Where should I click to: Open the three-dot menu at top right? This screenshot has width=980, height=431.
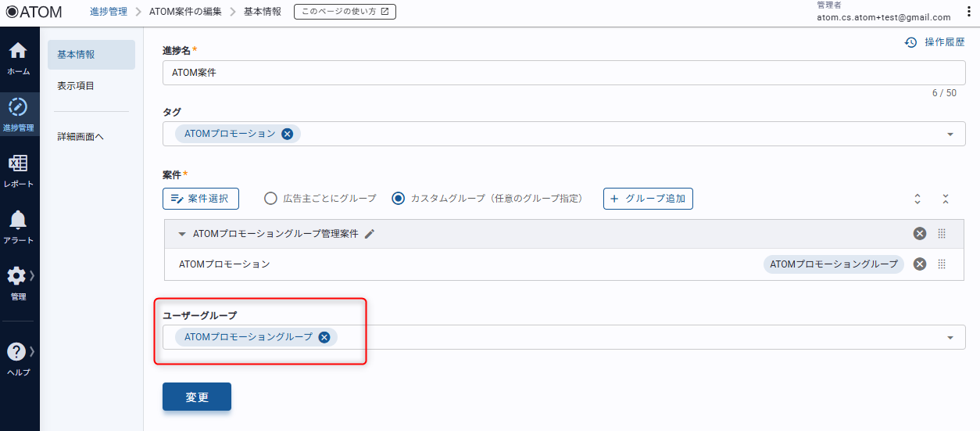pyautogui.click(x=969, y=12)
